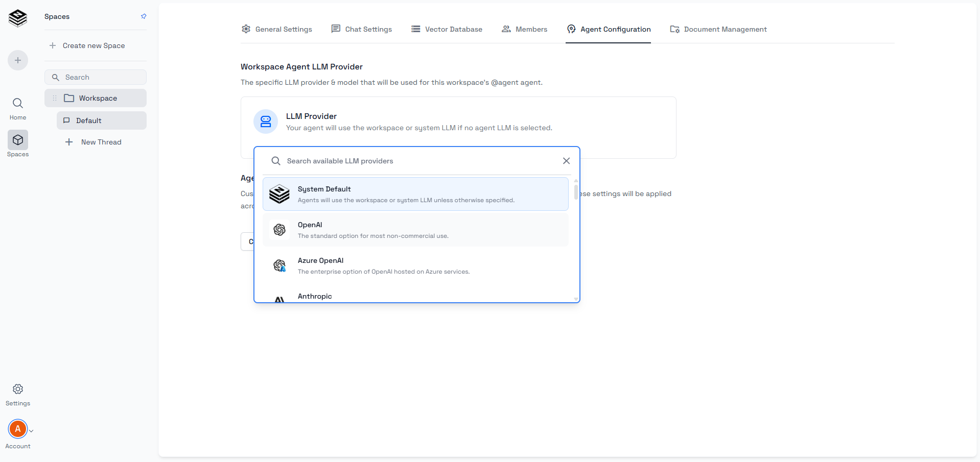Click the provider list scrollbar
Viewport: 980px width, 462px height.
pos(576,191)
